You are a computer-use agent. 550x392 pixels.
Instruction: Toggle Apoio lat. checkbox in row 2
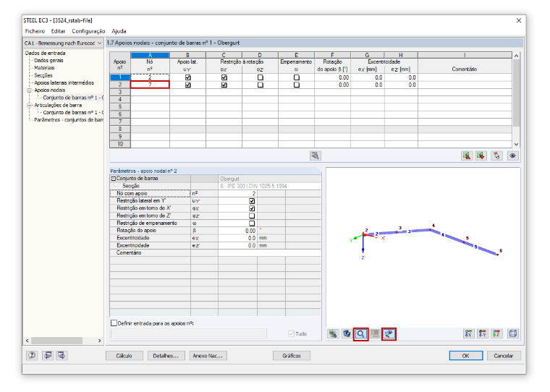[188, 85]
